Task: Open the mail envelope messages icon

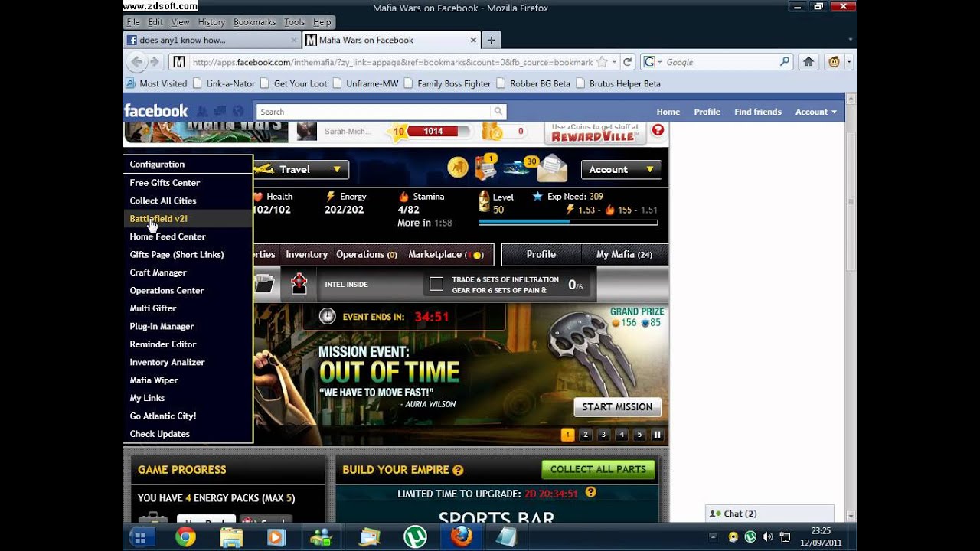Action: click(x=553, y=168)
